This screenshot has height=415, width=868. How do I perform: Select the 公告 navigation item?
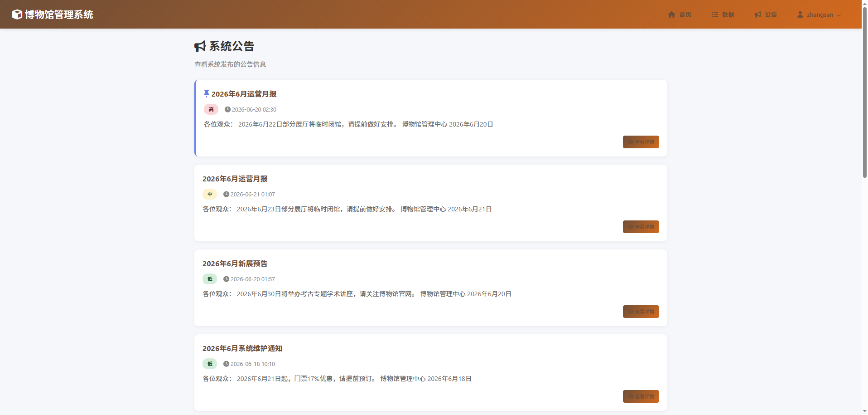(766, 15)
